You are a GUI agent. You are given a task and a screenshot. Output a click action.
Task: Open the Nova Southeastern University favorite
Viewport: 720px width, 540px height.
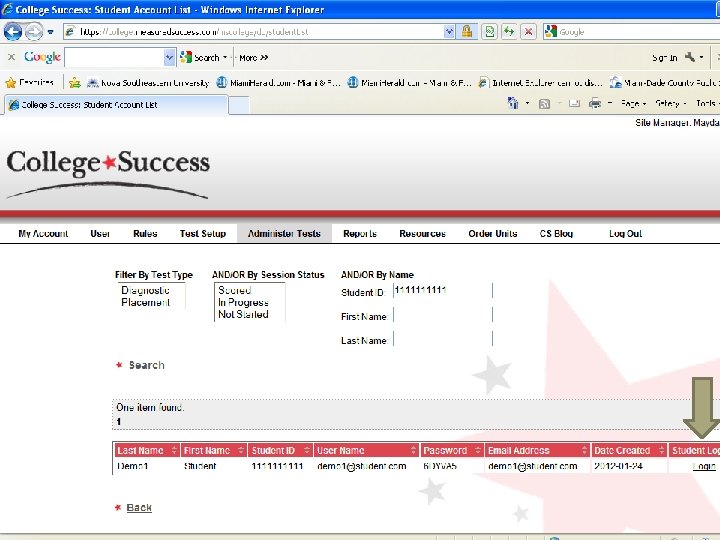(x=148, y=83)
